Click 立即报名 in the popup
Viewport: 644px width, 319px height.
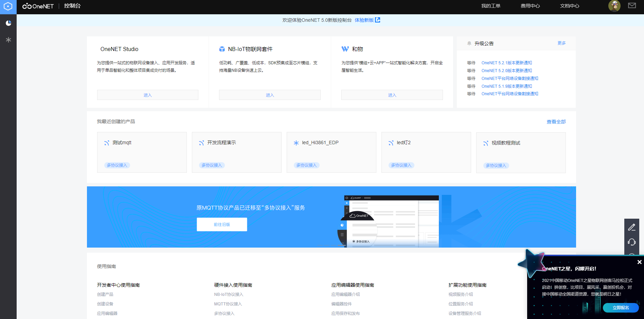click(621, 308)
